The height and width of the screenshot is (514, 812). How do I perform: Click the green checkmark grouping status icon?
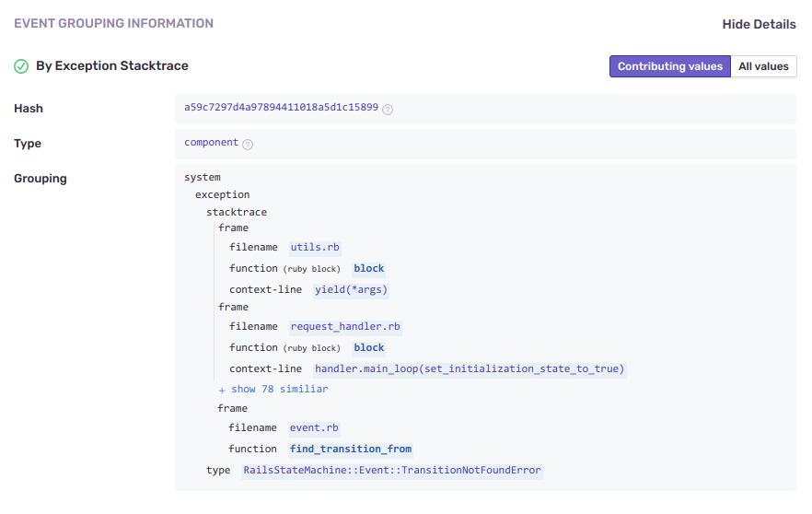click(21, 66)
